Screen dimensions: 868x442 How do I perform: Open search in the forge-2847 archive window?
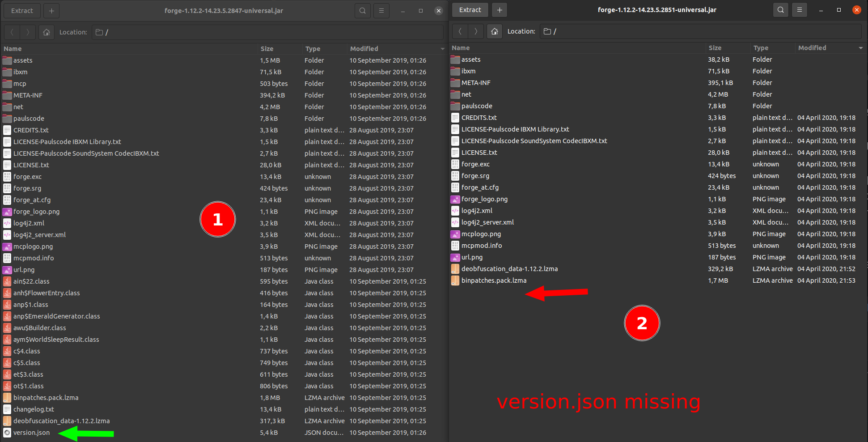click(x=362, y=10)
